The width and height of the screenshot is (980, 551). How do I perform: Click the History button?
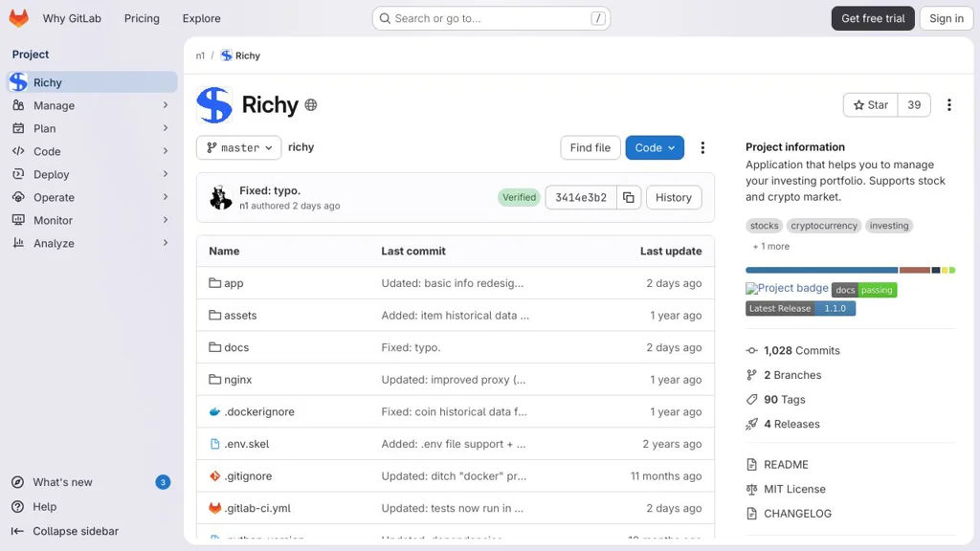(x=673, y=197)
